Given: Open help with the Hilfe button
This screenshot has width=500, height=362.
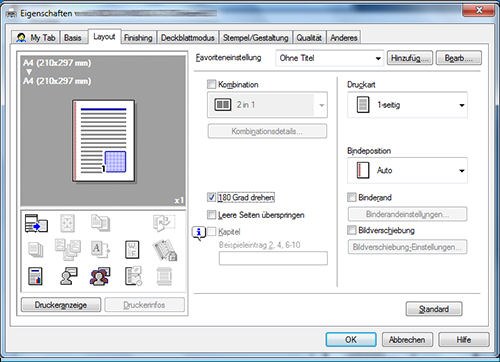Looking at the screenshot, I should point(464,340).
